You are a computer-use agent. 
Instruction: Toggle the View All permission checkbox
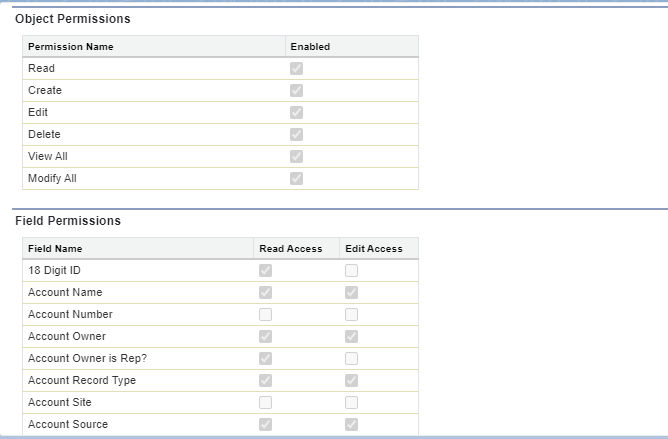click(x=297, y=156)
